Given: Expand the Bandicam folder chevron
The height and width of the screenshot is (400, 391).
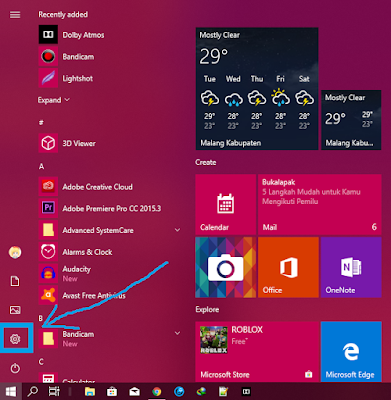Looking at the screenshot, I should tap(177, 333).
